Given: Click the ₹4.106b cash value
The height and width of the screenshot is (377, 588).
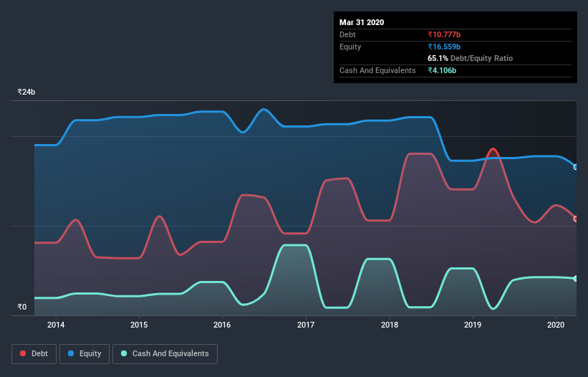Looking at the screenshot, I should point(442,70).
